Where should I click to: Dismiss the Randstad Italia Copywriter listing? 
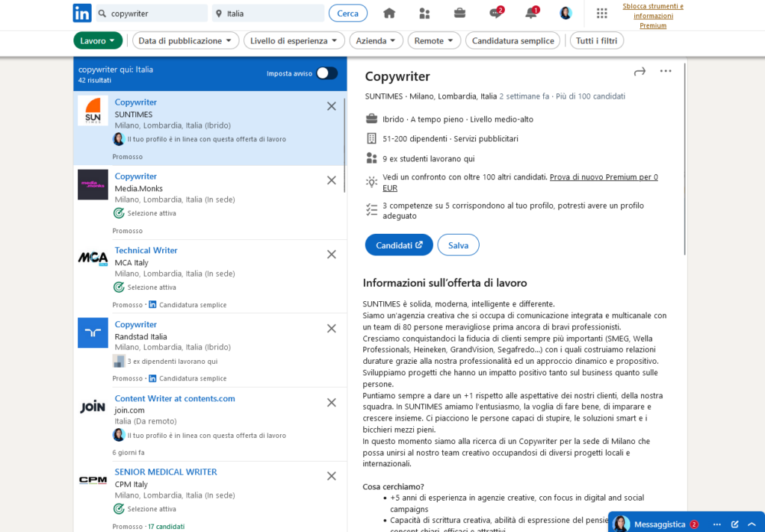pos(331,329)
